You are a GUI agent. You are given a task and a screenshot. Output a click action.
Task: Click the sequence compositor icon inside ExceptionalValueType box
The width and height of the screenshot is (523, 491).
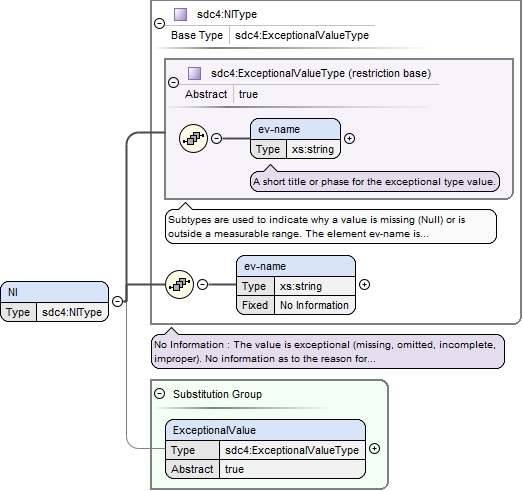tap(193, 138)
